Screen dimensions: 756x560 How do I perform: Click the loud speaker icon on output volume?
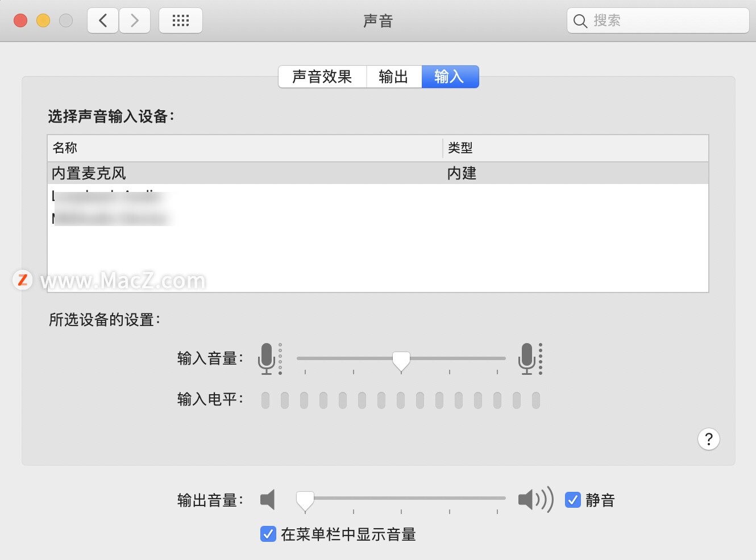[x=535, y=499]
